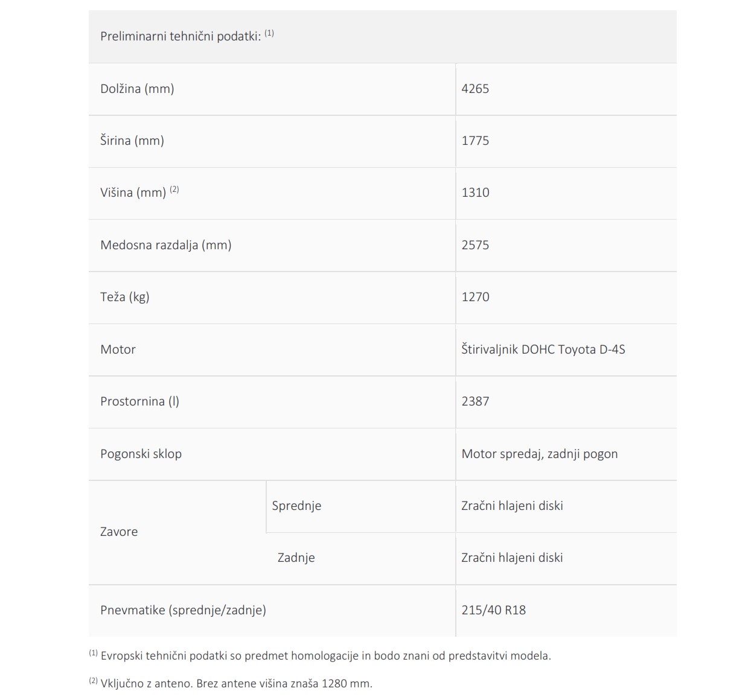The height and width of the screenshot is (700, 748).
Task: Click the Zavore row header
Action: pos(119,532)
